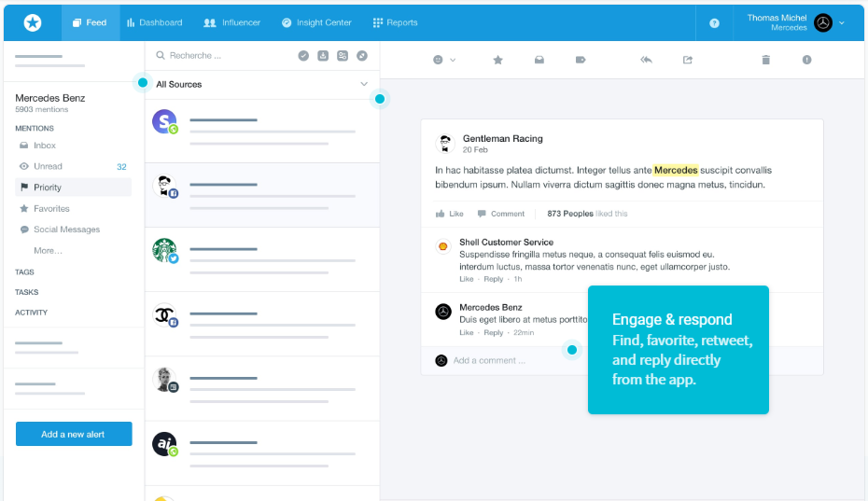This screenshot has height=501, width=868.
Task: Click the star favorite toolbar icon
Action: click(x=497, y=60)
